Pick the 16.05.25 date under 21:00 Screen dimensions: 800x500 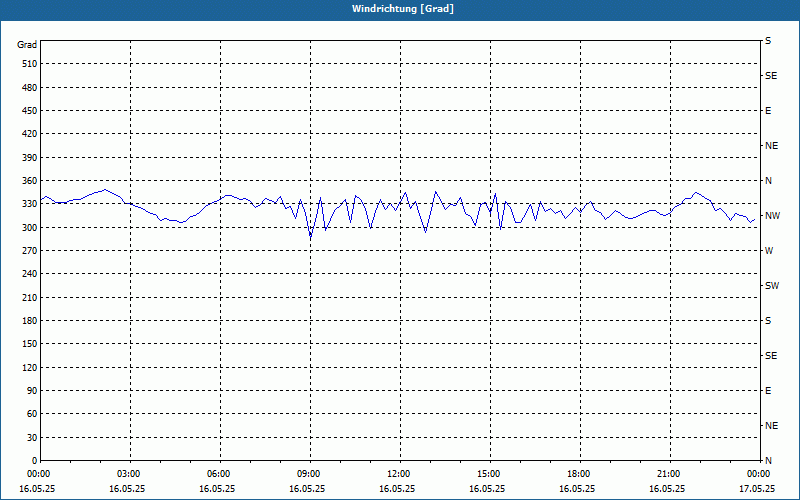pyautogui.click(x=667, y=489)
